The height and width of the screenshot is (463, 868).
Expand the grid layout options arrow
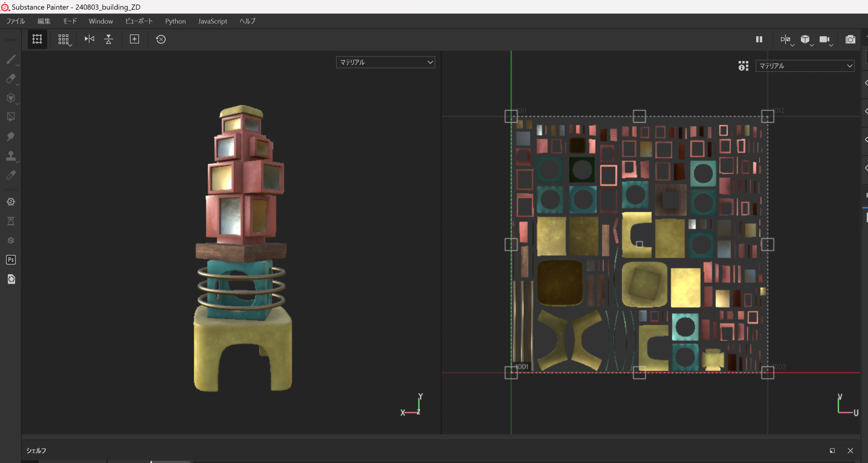pyautogui.click(x=70, y=45)
